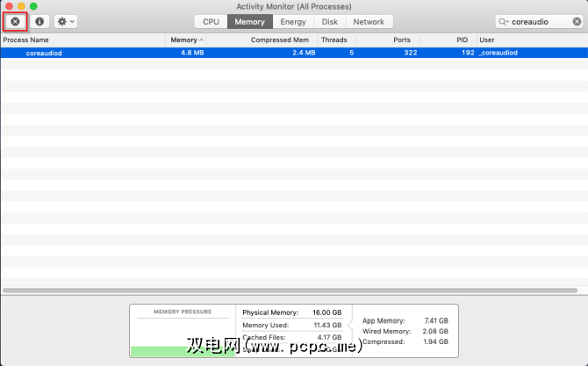Image resolution: width=588 pixels, height=366 pixels.
Task: Open the Energy tab
Action: pyautogui.click(x=293, y=22)
